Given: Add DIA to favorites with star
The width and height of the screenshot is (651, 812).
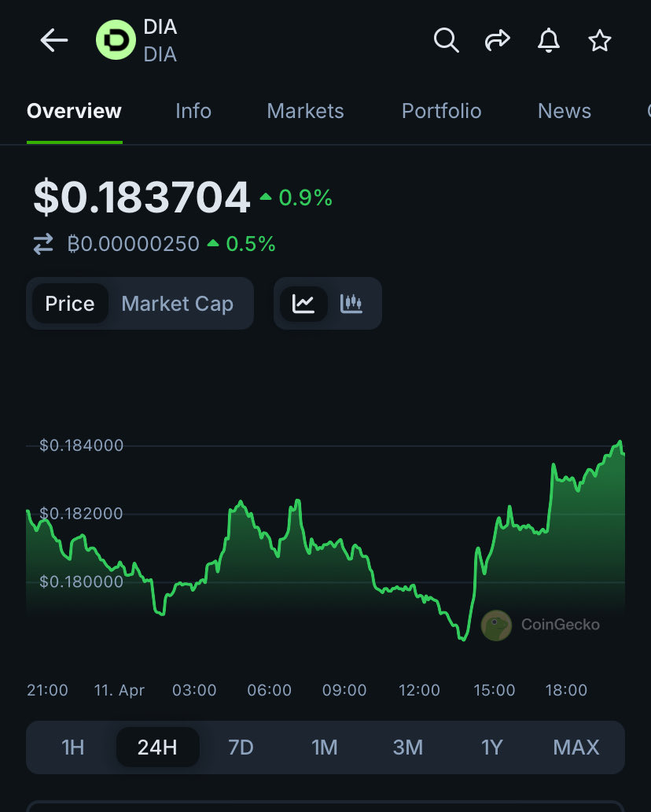Looking at the screenshot, I should tap(600, 40).
